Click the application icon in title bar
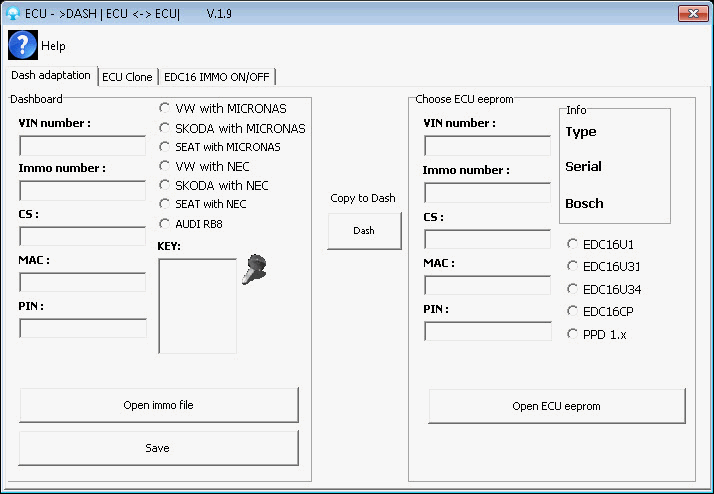The height and width of the screenshot is (494, 714). (13, 14)
